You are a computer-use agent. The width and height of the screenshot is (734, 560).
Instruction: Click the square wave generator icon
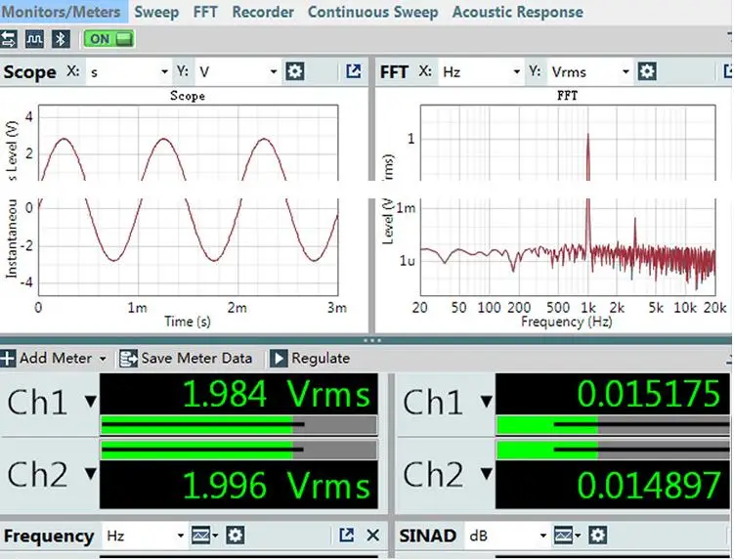[x=35, y=39]
